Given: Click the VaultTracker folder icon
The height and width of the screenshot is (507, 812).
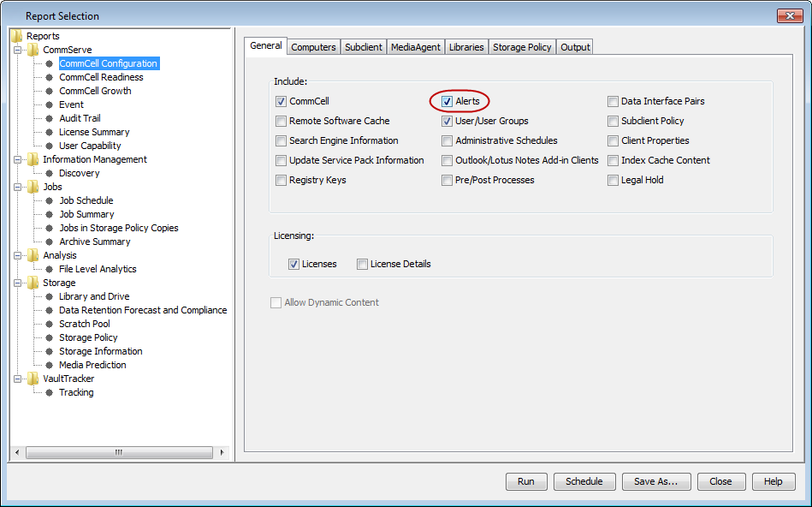Looking at the screenshot, I should pyautogui.click(x=33, y=379).
